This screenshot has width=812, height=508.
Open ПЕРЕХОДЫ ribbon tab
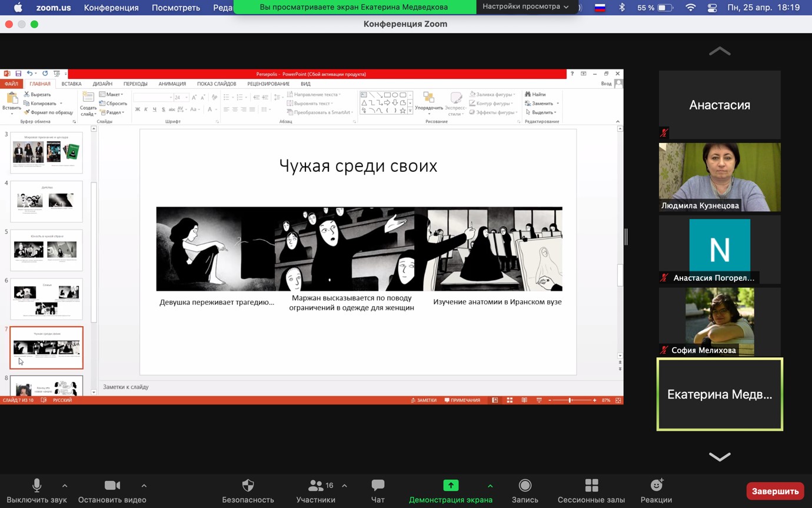point(135,84)
